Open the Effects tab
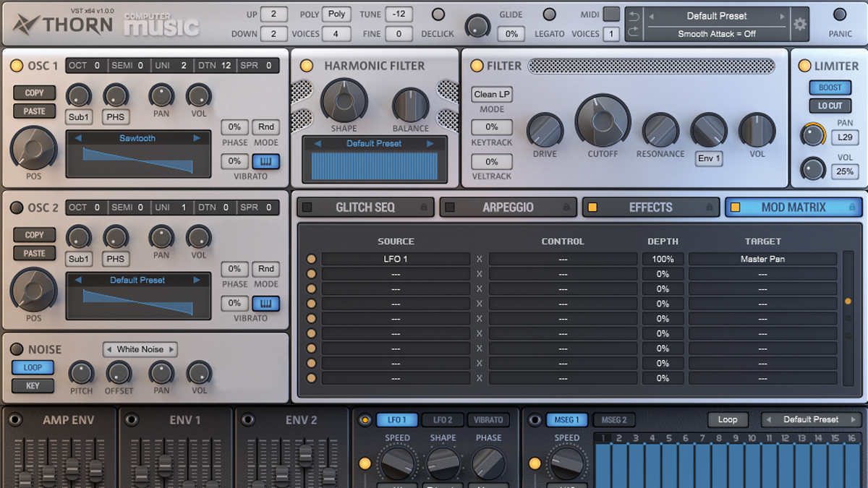This screenshot has height=488, width=868. [x=650, y=207]
